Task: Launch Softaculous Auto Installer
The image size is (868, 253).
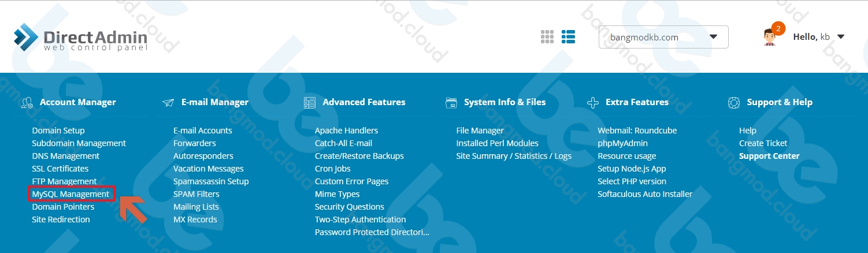Action: (x=645, y=194)
